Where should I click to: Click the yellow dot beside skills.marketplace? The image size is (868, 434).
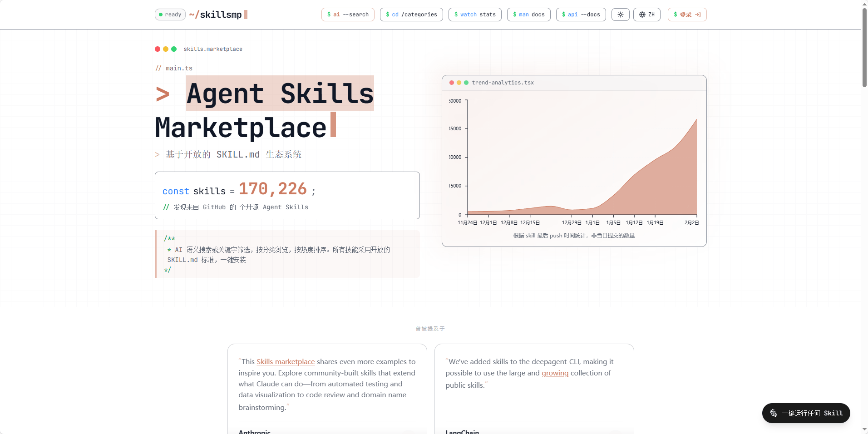(x=166, y=49)
